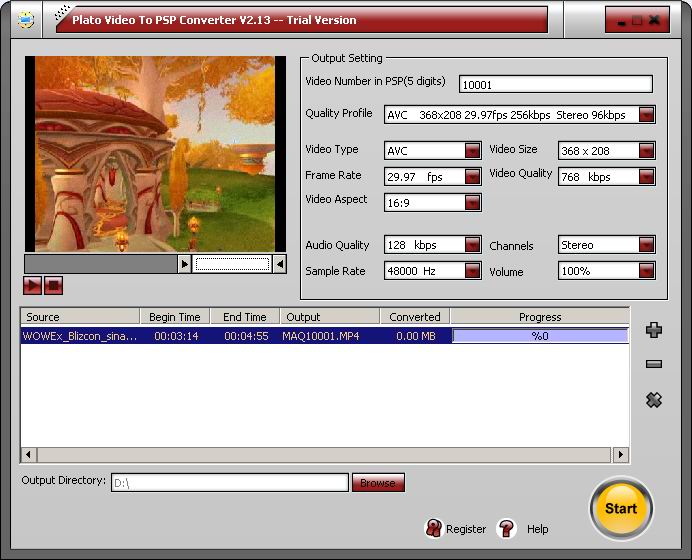692x560 pixels.
Task: Open the Channels Stereo dropdown
Action: [647, 244]
